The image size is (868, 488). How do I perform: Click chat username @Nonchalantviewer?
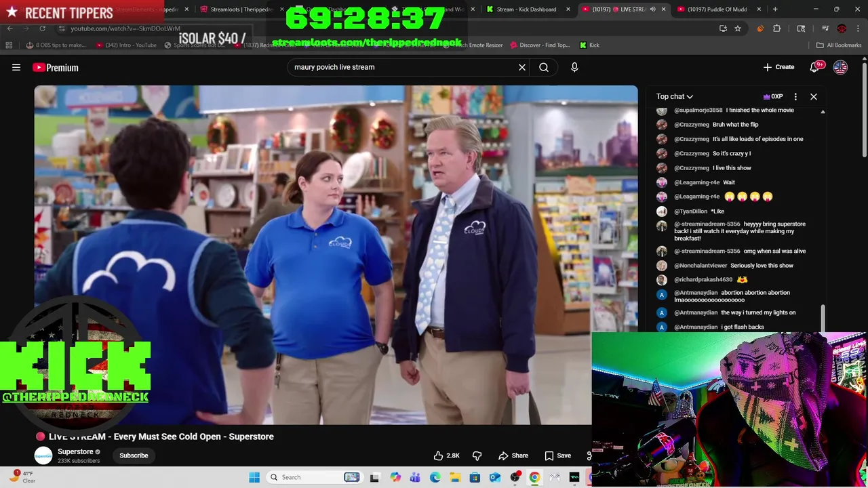(701, 266)
